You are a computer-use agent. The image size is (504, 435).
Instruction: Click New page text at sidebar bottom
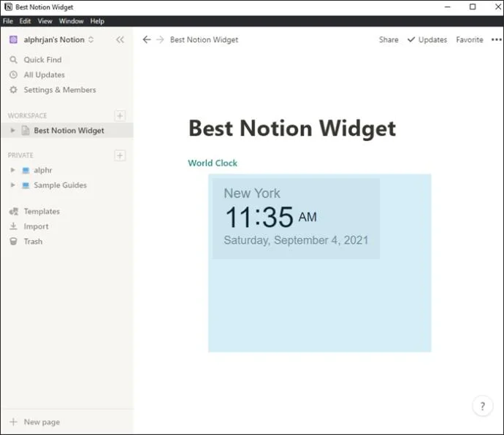tap(42, 422)
